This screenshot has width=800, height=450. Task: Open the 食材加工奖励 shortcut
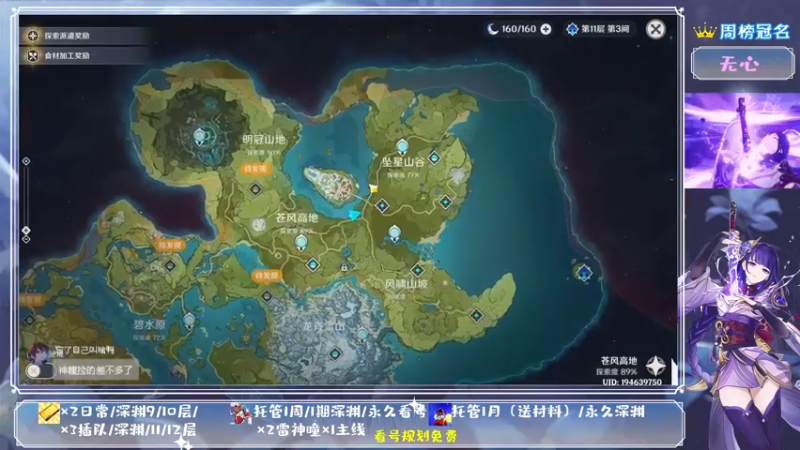click(84, 56)
